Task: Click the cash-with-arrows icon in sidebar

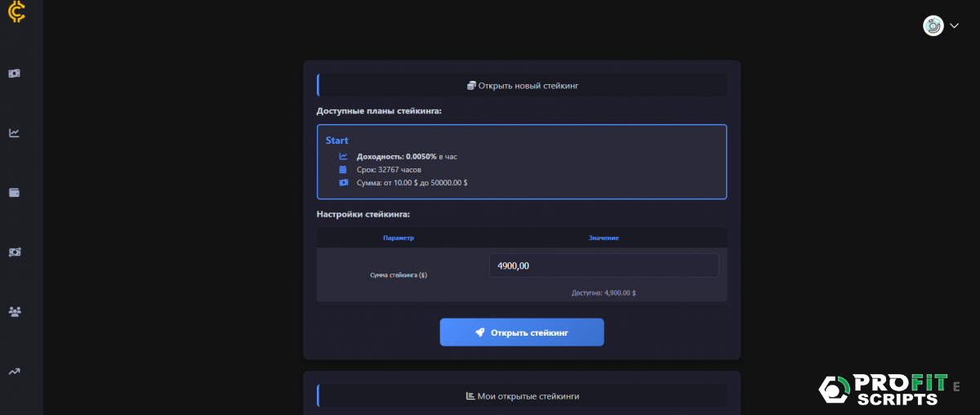Action: click(x=15, y=252)
